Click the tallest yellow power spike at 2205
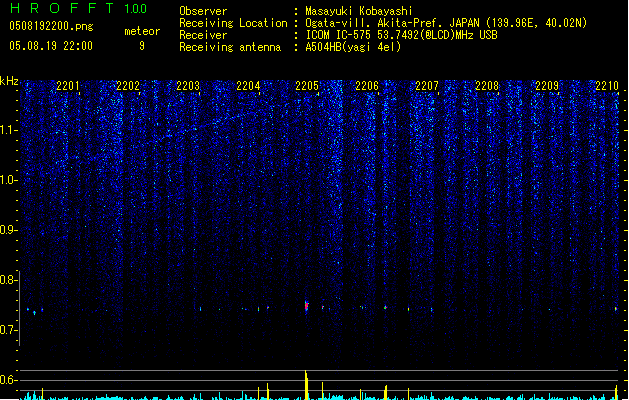This screenshot has width=629, height=400. pos(306,385)
